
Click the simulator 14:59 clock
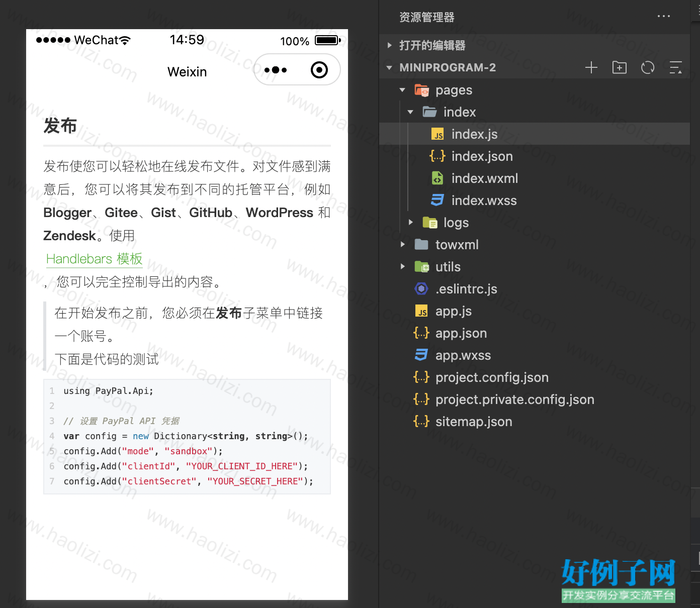187,40
